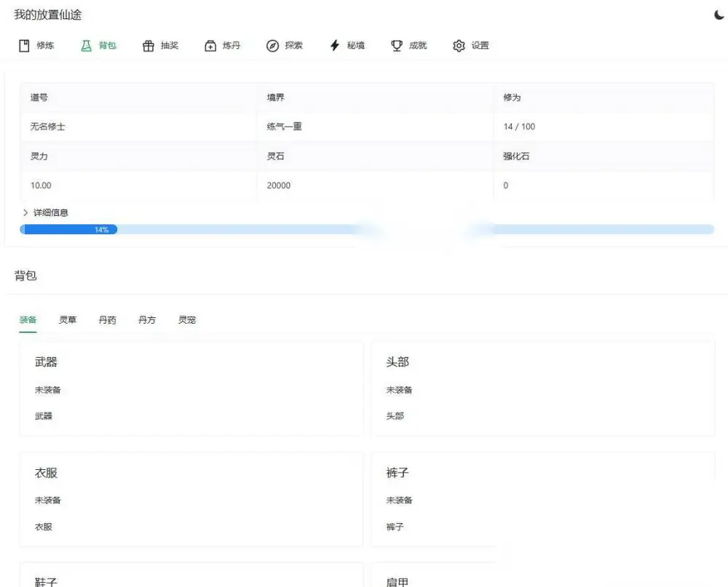
Task: Click the 10.00 spirit power value
Action: [x=41, y=185]
